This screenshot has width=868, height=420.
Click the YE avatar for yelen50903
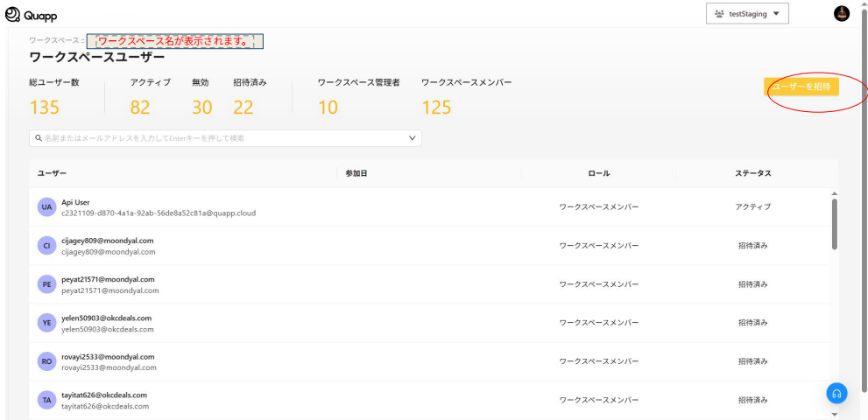point(46,323)
